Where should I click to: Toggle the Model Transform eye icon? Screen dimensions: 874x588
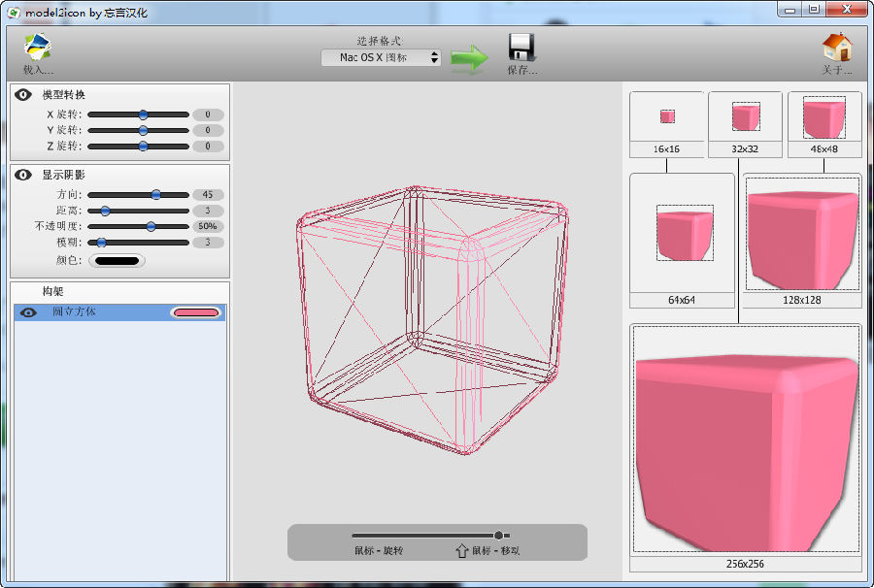pos(24,95)
